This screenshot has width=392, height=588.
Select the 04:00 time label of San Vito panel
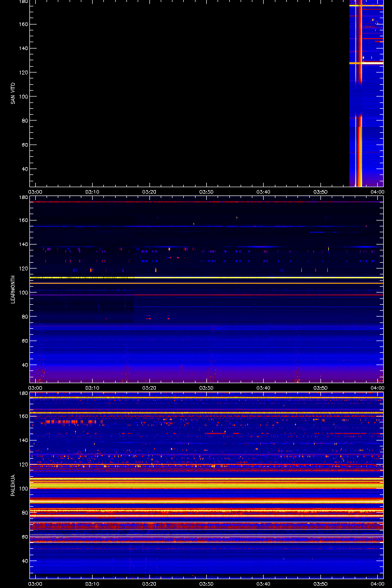[x=377, y=192]
